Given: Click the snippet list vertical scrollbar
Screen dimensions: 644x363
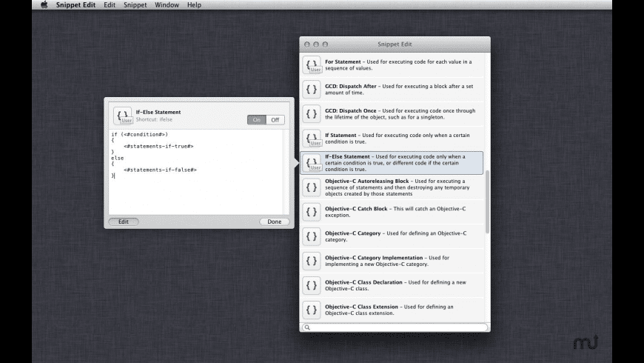Looking at the screenshot, I should 487,202.
